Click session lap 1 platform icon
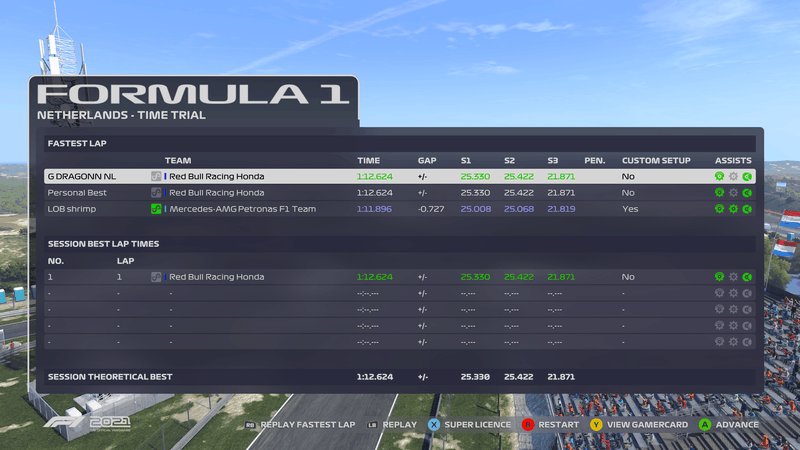The width and height of the screenshot is (800, 450). pyautogui.click(x=156, y=277)
